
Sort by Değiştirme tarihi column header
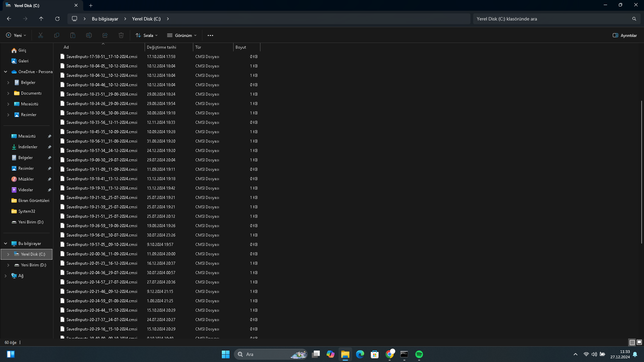pyautogui.click(x=169, y=47)
